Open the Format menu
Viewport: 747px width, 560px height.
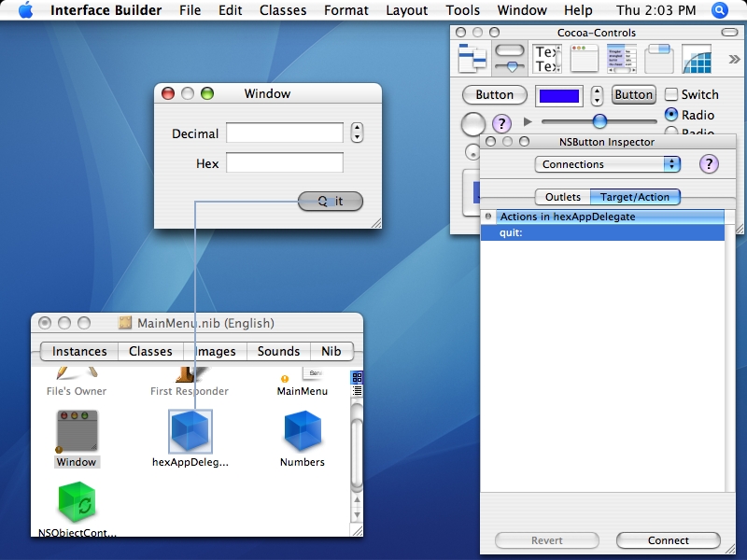tap(346, 10)
